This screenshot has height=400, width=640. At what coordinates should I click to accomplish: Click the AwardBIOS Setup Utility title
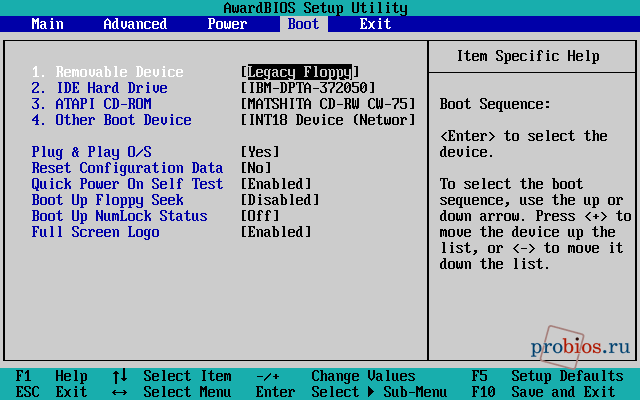tap(316, 8)
